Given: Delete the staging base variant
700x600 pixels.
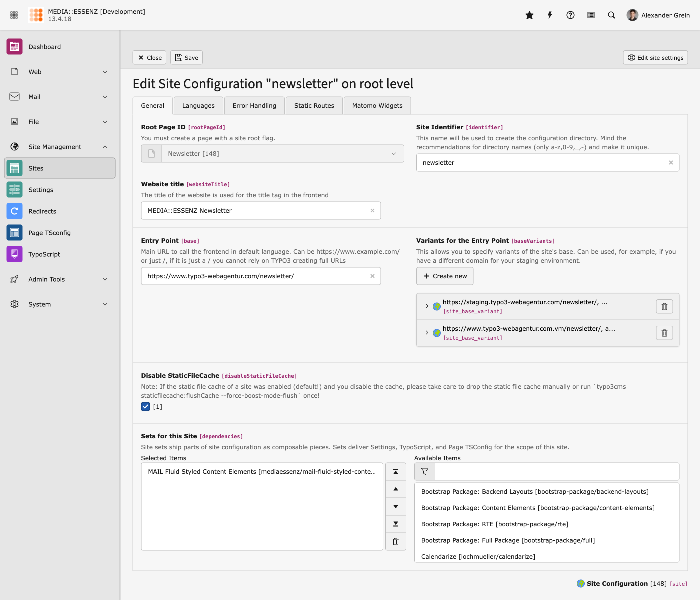Looking at the screenshot, I should tap(664, 306).
